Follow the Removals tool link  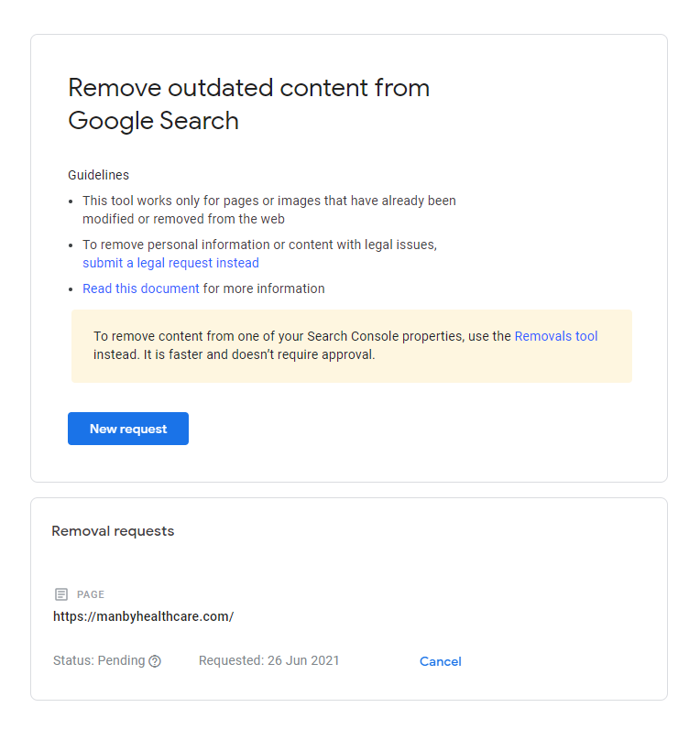(556, 336)
